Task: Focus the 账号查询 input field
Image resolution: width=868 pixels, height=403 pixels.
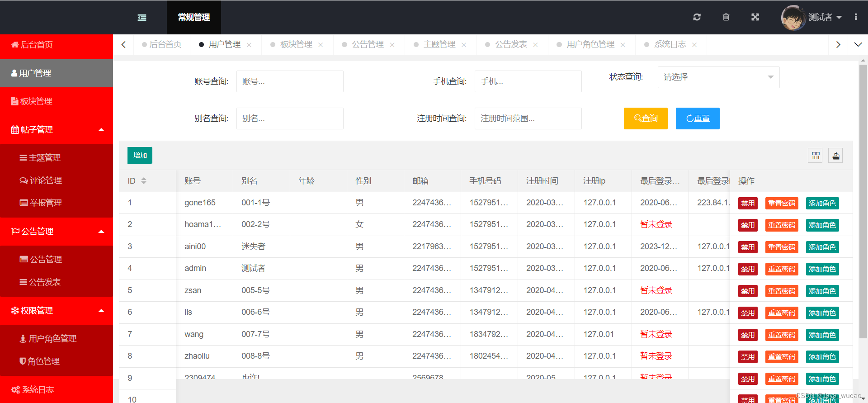Action: [x=290, y=81]
